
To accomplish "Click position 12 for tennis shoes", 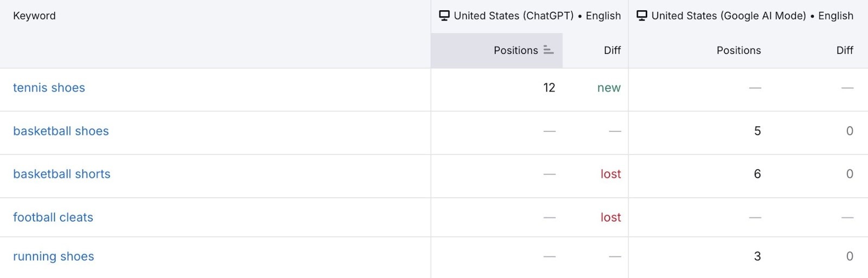I will click(x=549, y=88).
